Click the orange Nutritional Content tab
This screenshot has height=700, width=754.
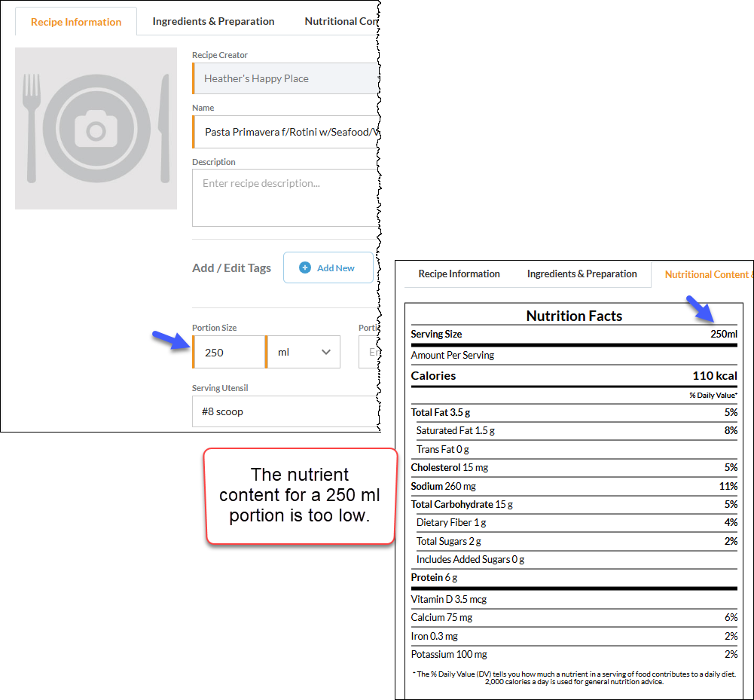click(707, 275)
